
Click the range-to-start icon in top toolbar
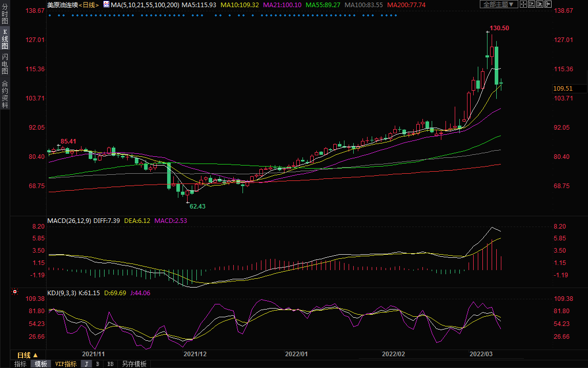pyautogui.click(x=531, y=4)
